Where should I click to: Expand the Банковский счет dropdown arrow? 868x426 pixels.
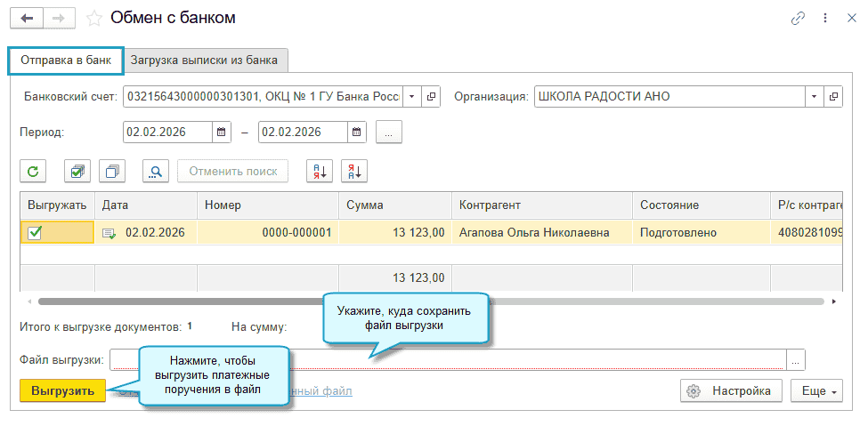coord(412,96)
